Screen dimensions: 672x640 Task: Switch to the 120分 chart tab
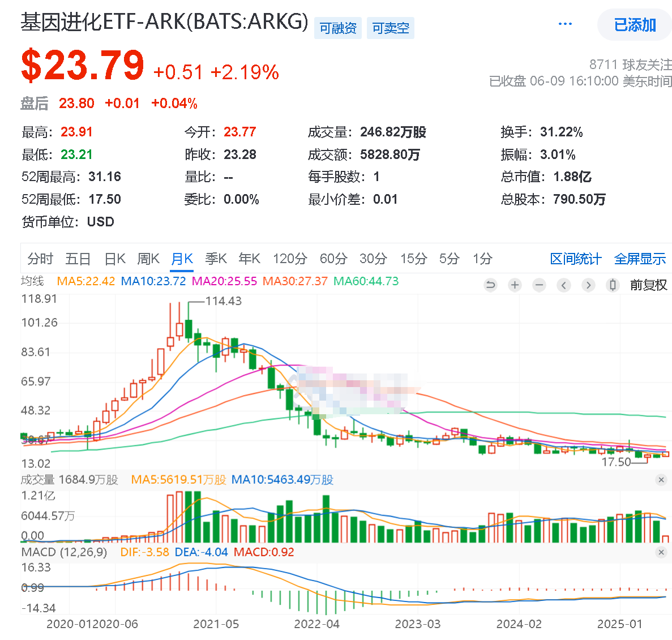click(x=290, y=259)
